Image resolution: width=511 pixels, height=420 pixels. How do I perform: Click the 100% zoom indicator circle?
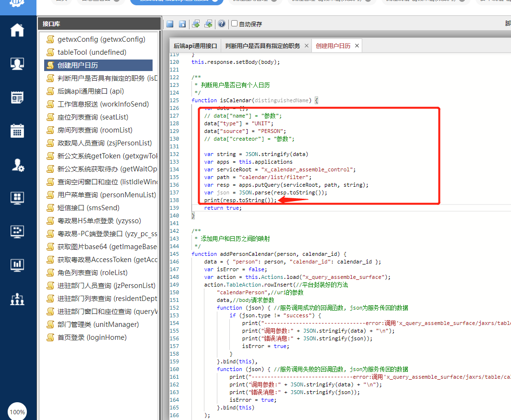click(x=17, y=412)
